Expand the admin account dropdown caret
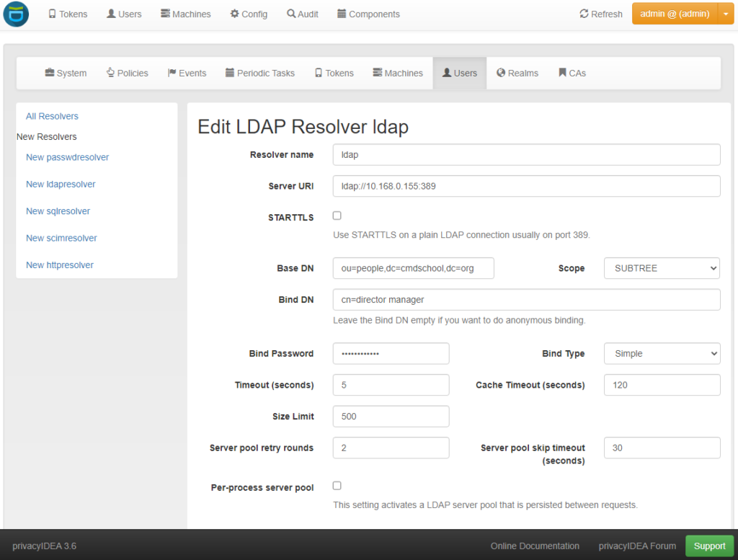The height and width of the screenshot is (560, 738). pyautogui.click(x=727, y=14)
